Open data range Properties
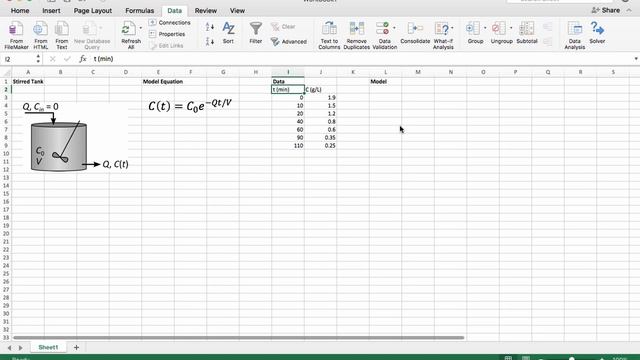The height and width of the screenshot is (360, 640). click(x=167, y=34)
